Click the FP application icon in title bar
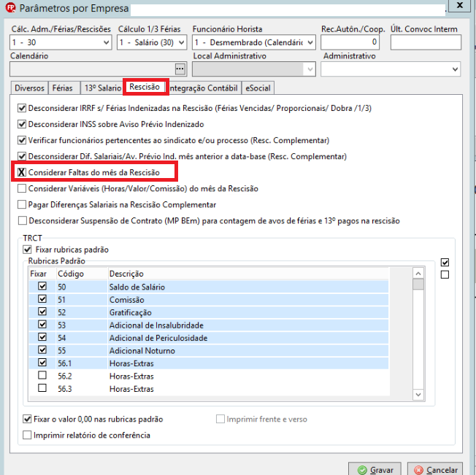This screenshot has height=475, width=476. (x=11, y=8)
